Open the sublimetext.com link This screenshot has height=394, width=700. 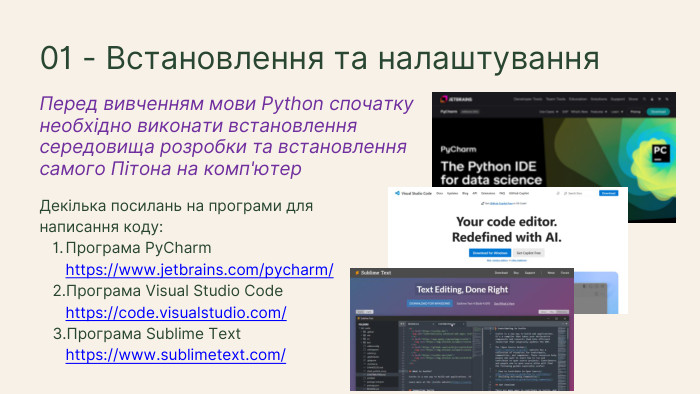coord(175,355)
